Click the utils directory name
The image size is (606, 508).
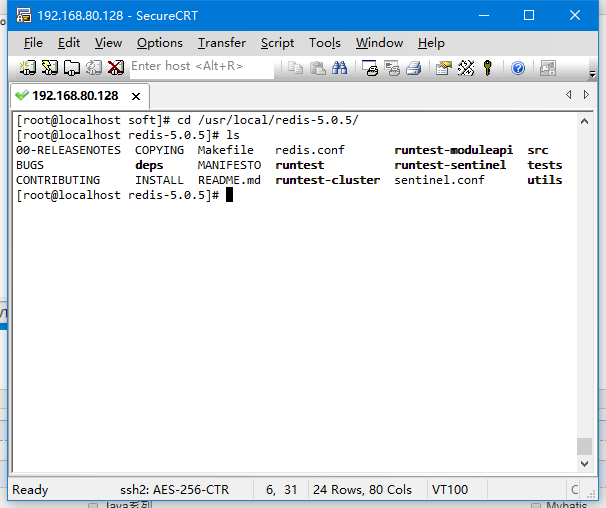click(x=545, y=180)
